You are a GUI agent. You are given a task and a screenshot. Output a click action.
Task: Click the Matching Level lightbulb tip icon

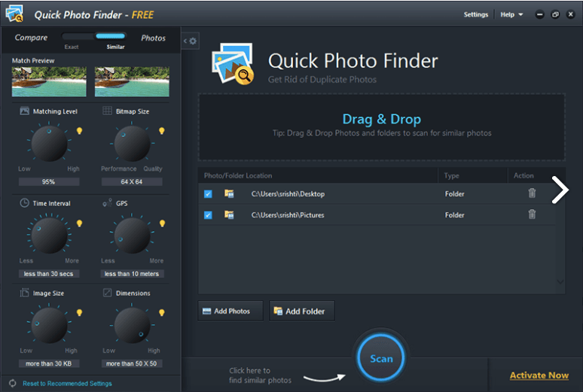point(79,131)
